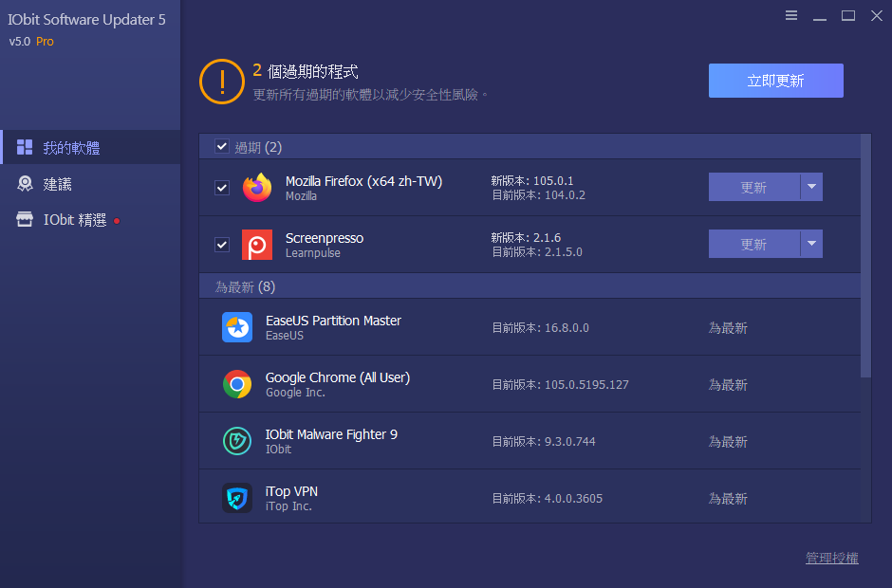Click the IObit Malware Fighter 9 shield icon
The image size is (892, 588).
point(237,441)
